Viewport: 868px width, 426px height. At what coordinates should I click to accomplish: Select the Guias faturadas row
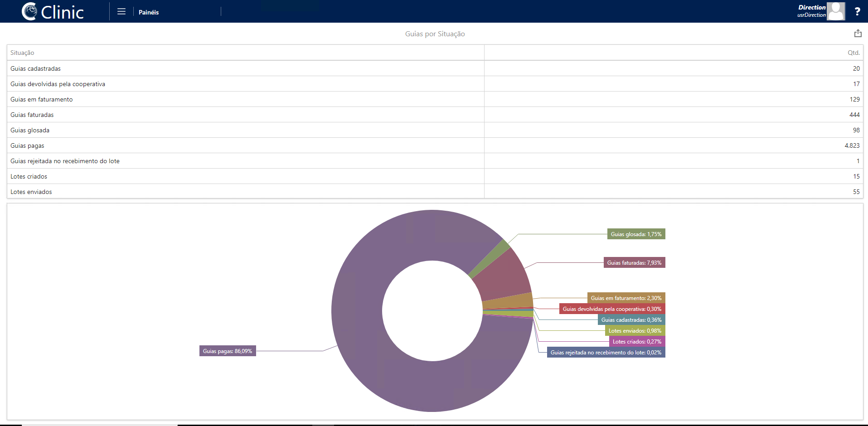click(435, 115)
